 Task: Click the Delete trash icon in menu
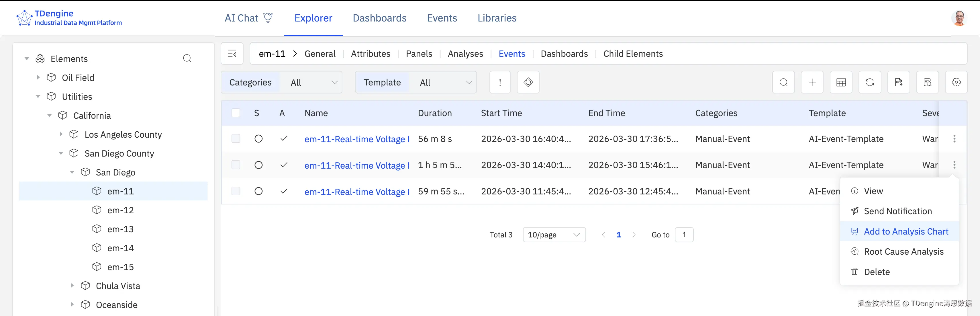pos(854,272)
